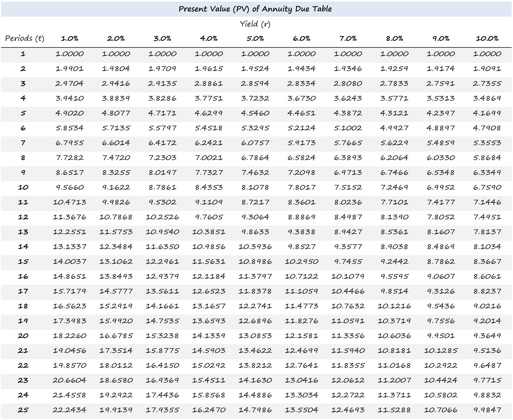Viewport: 513px width, 420px height.
Task: Click the Present Value table title
Action: [256, 7]
